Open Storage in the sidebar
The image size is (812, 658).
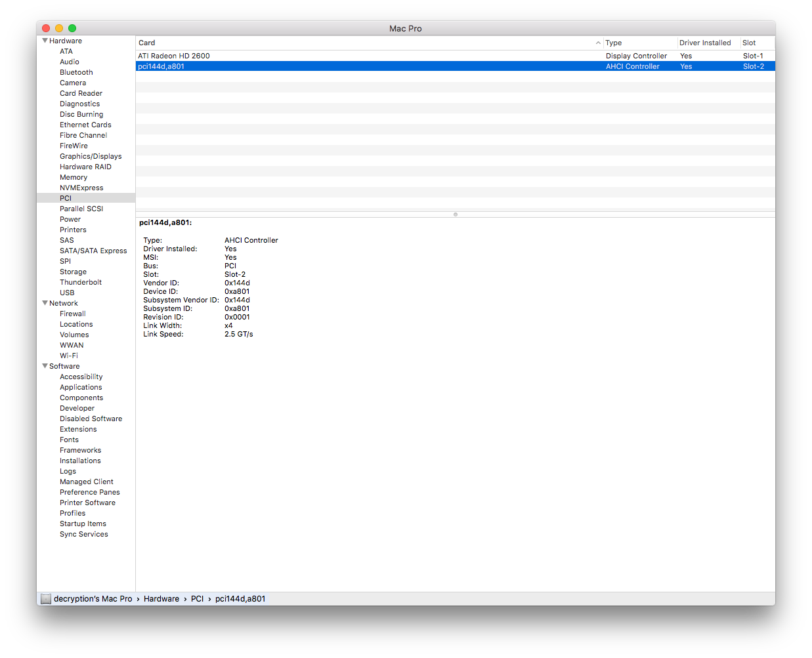(73, 272)
